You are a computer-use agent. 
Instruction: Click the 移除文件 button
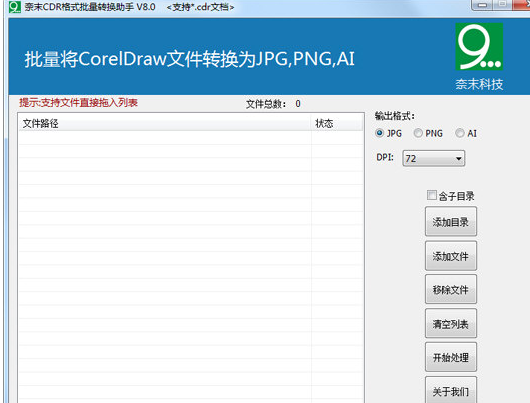[451, 289]
